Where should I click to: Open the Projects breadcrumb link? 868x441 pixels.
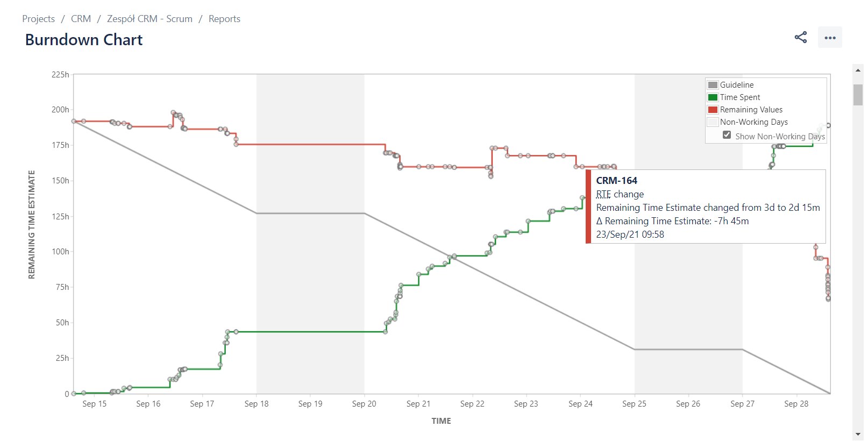coord(38,18)
